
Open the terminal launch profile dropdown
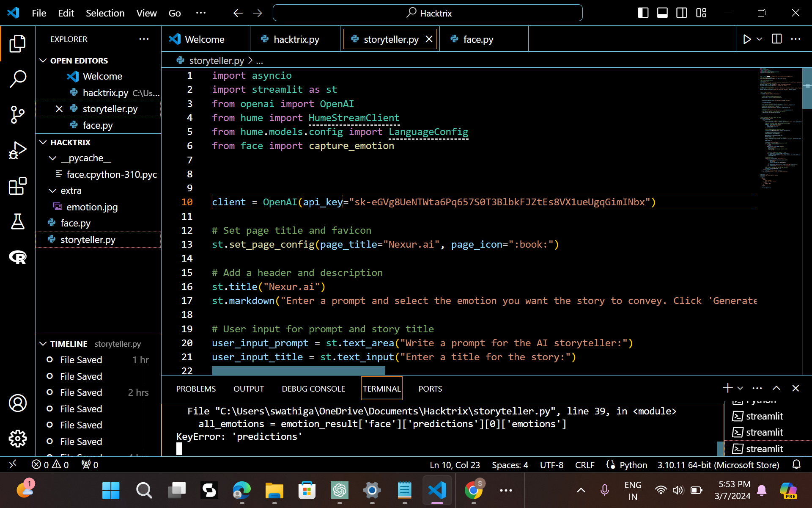coord(739,388)
